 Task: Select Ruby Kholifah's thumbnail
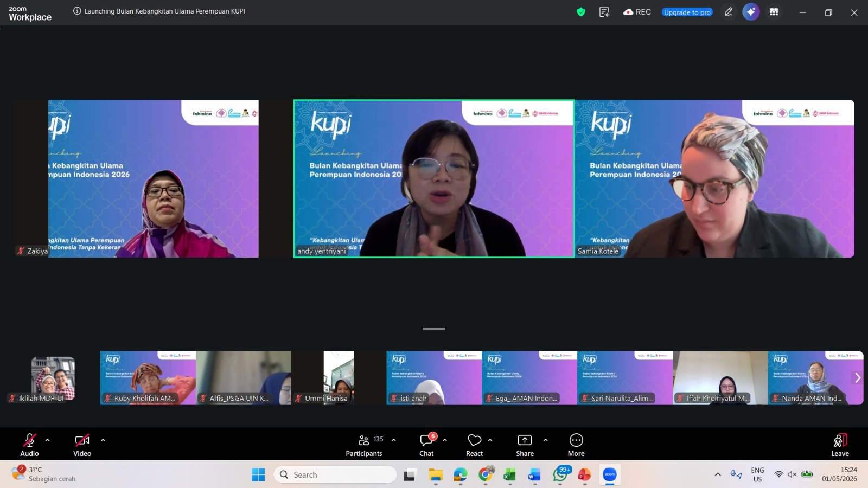point(148,378)
